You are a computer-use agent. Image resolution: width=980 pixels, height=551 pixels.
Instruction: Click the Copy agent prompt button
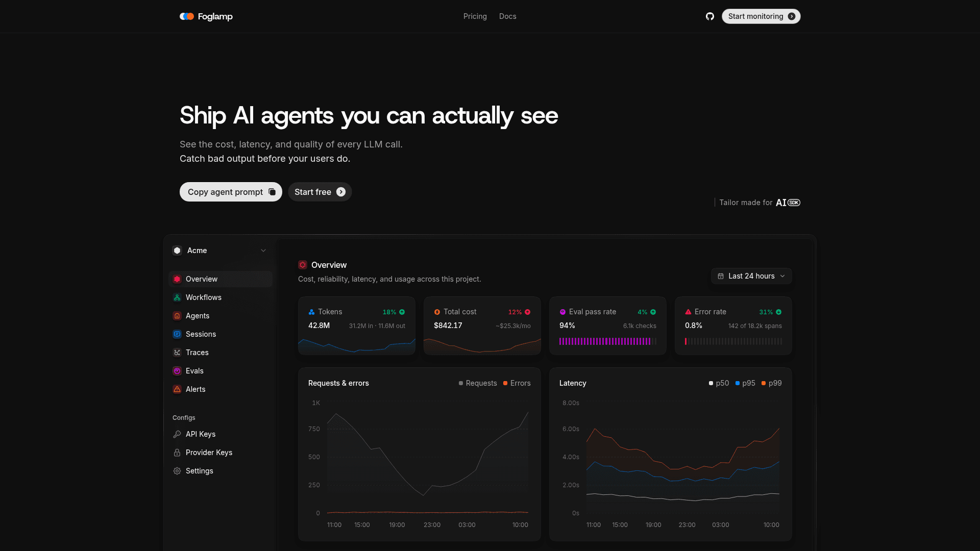tap(231, 192)
